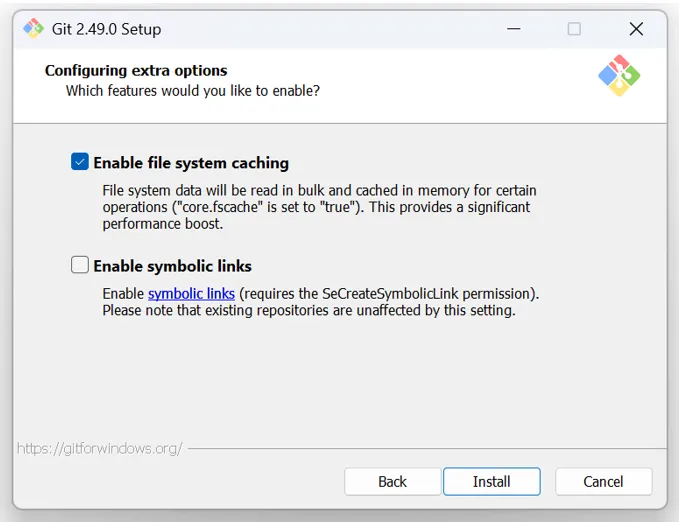Cancel the Git installation

click(x=603, y=481)
